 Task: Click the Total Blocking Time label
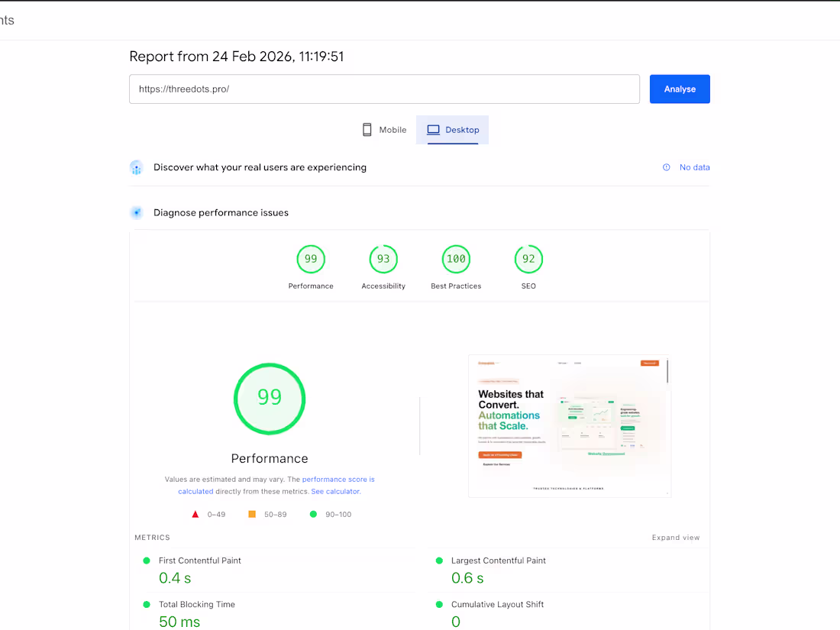point(196,604)
